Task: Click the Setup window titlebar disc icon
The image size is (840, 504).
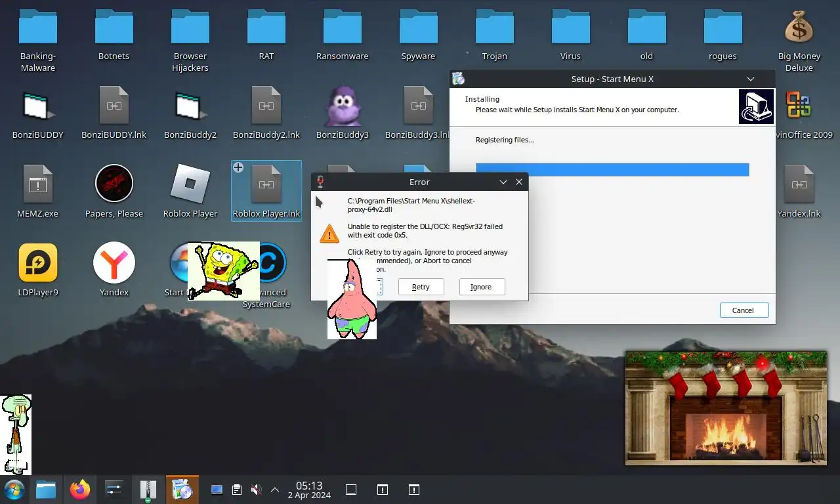Action: tap(458, 79)
